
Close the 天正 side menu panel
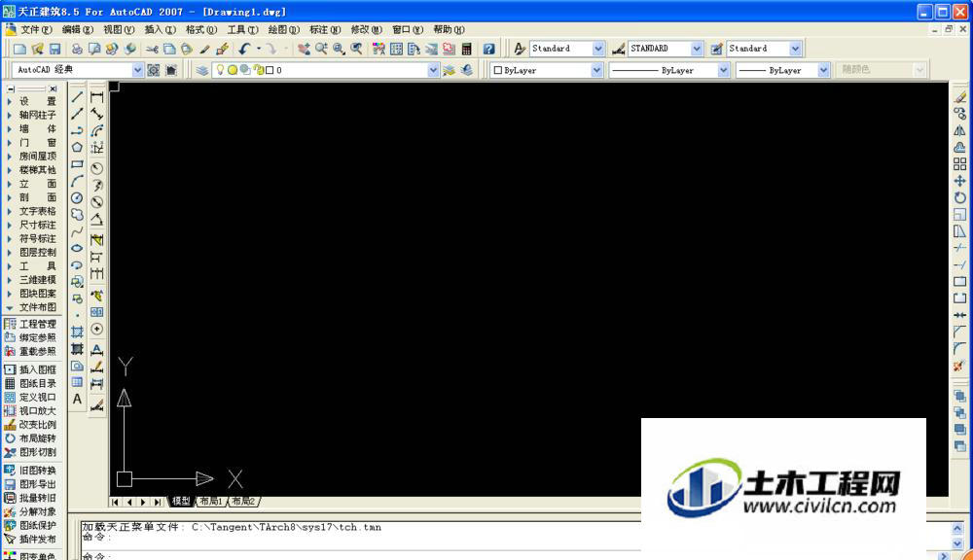54,88
